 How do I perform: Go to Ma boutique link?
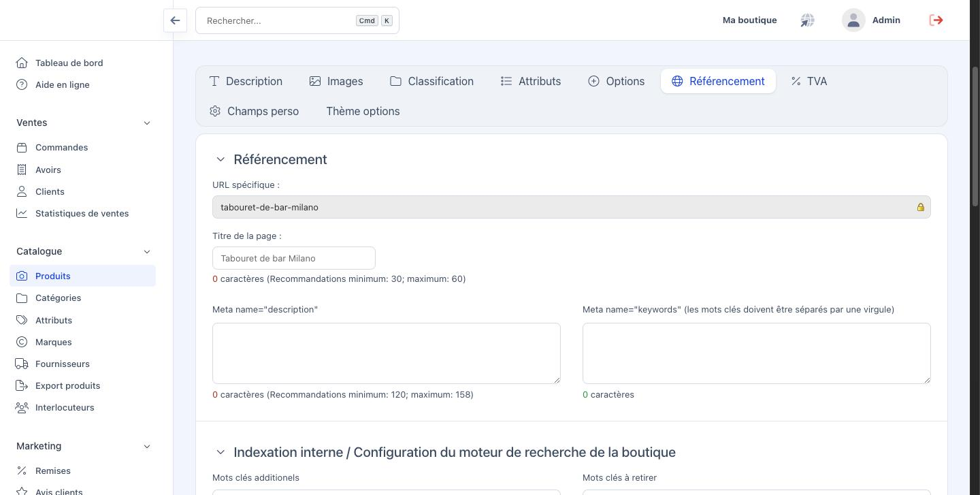[x=749, y=20]
